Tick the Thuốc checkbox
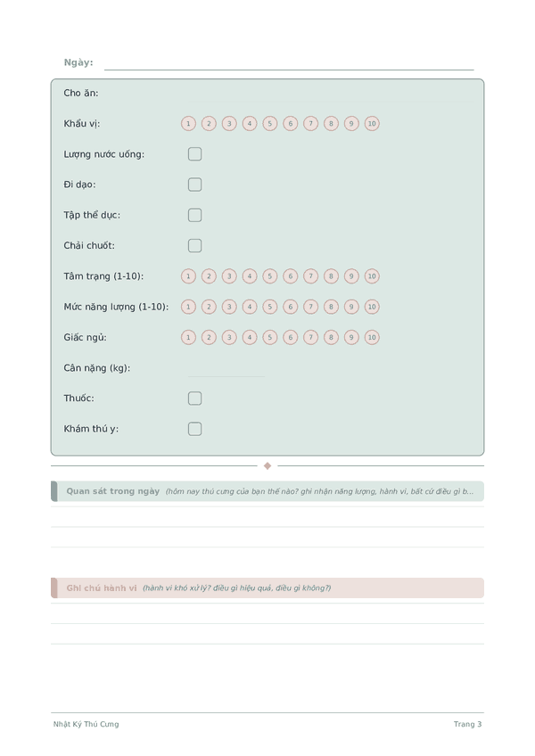This screenshot has height=756, width=535. [194, 399]
